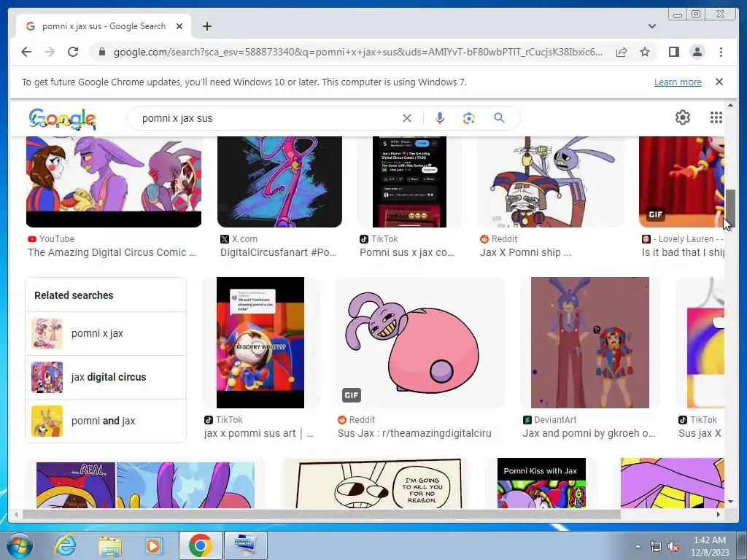Click the Google logo
The image size is (747, 560).
63,119
